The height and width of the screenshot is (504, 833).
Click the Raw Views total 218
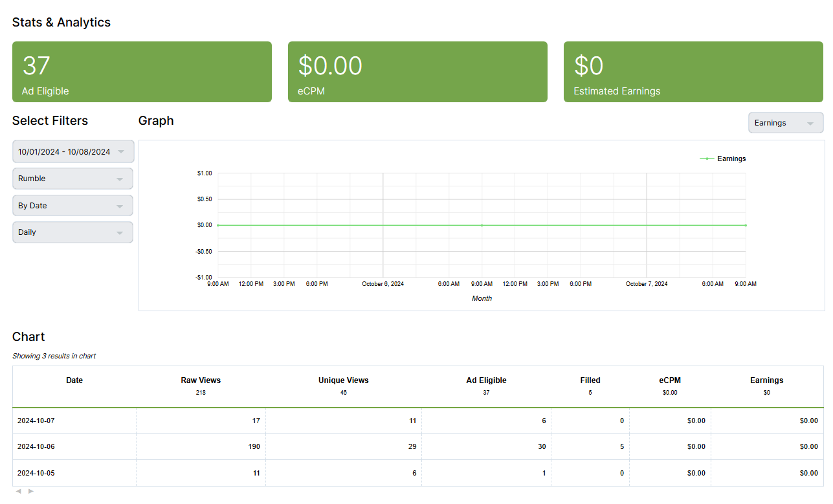201,393
